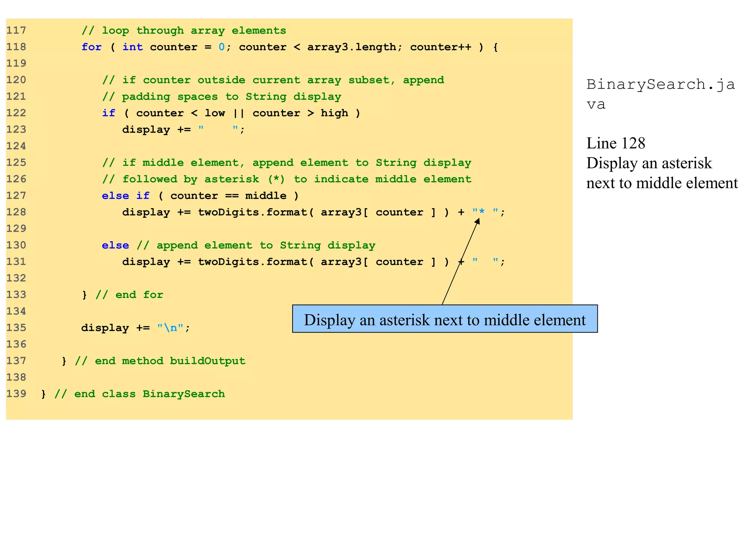
Task: Click the comment '// padding spaces to String display'
Action: 222,97
